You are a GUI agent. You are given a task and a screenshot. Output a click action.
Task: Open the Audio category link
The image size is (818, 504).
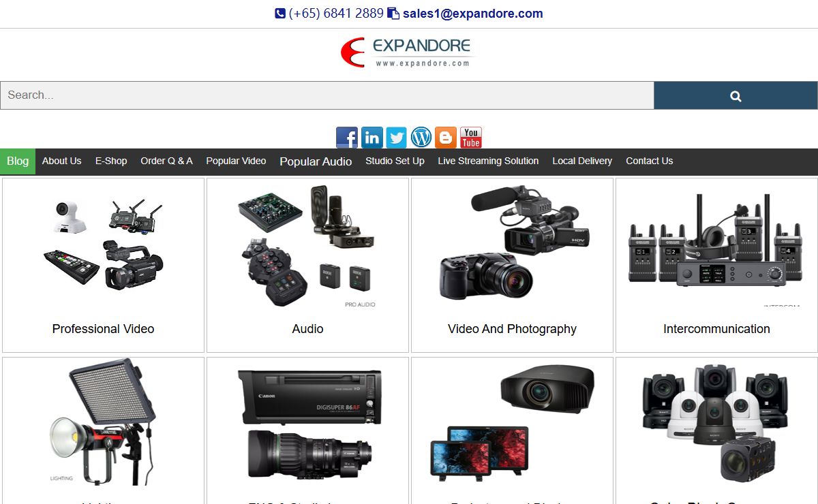pyautogui.click(x=307, y=329)
